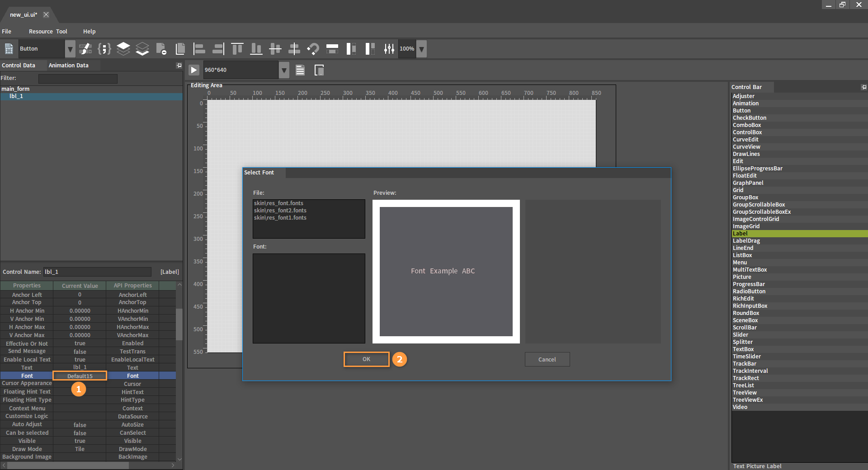This screenshot has width=868, height=470.
Task: Open the Tool menu
Action: click(61, 32)
